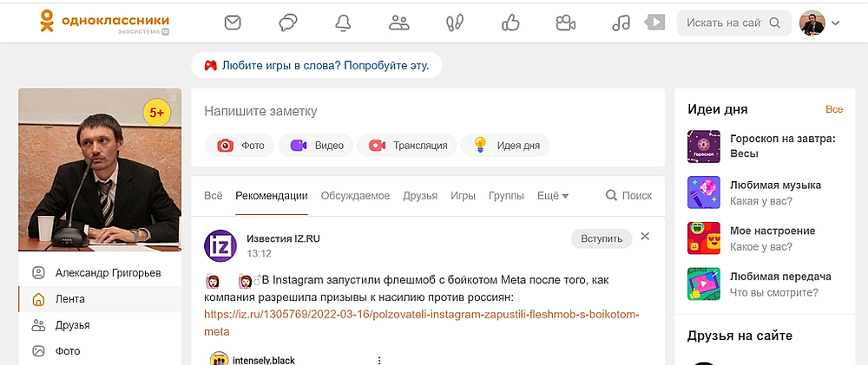Open Гороскоп на завтра: Весы idea
The width and height of the screenshot is (868, 365).
click(x=783, y=146)
